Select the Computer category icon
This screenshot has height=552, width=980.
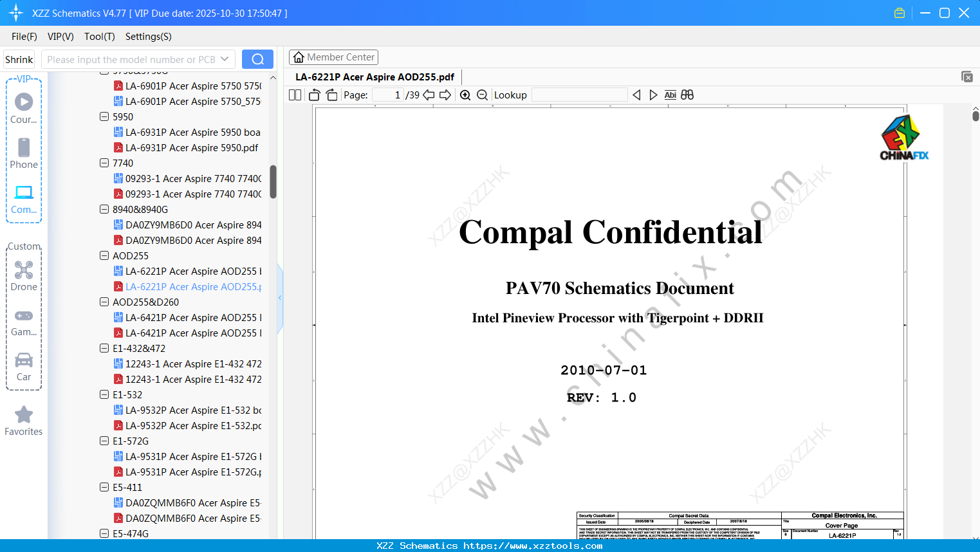[x=24, y=199]
